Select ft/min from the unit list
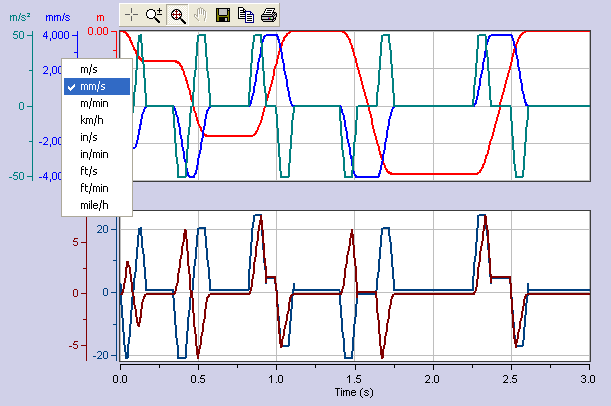This screenshot has height=406, width=611. tap(93, 188)
